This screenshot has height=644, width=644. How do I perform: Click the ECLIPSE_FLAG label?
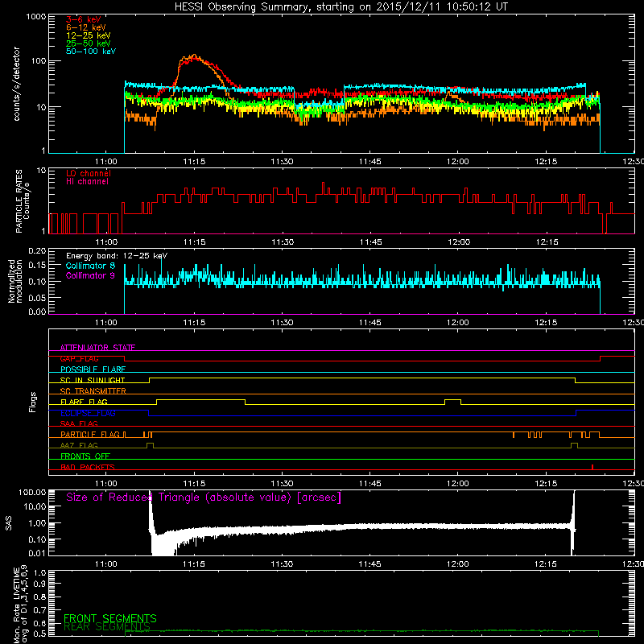click(x=88, y=413)
